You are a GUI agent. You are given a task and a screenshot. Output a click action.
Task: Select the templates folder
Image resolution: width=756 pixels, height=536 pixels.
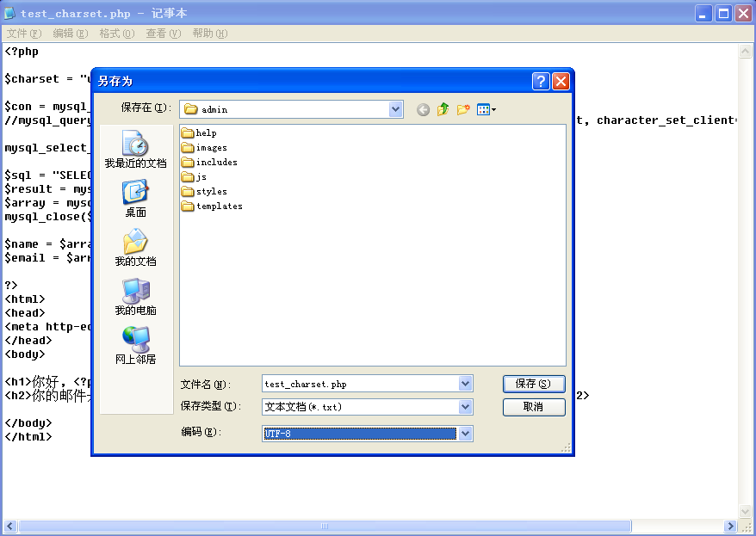pyautogui.click(x=217, y=206)
